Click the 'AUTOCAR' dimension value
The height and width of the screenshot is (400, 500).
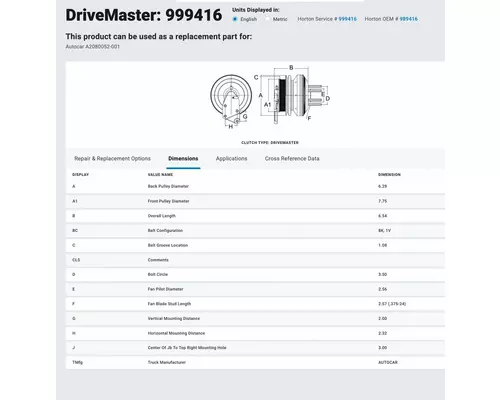click(388, 362)
